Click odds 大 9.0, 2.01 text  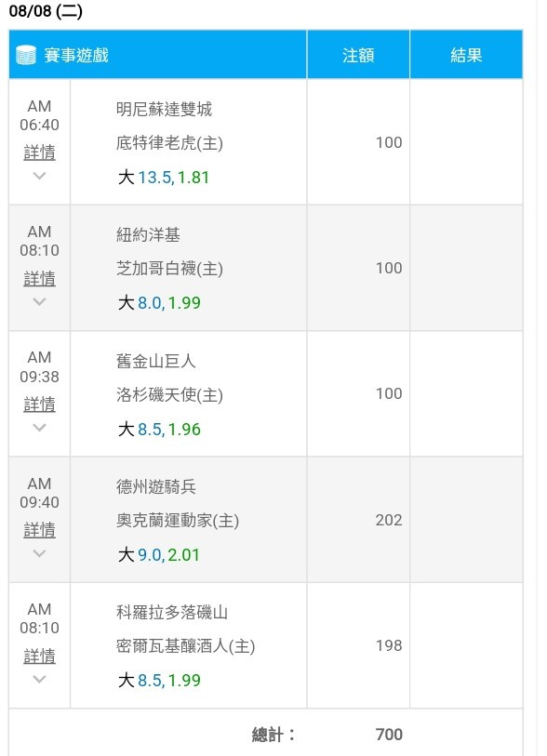click(x=159, y=555)
